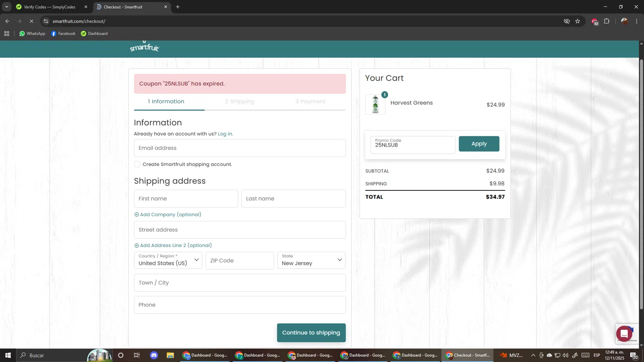Click the Promo Code field with 25NLSUB

point(413,145)
